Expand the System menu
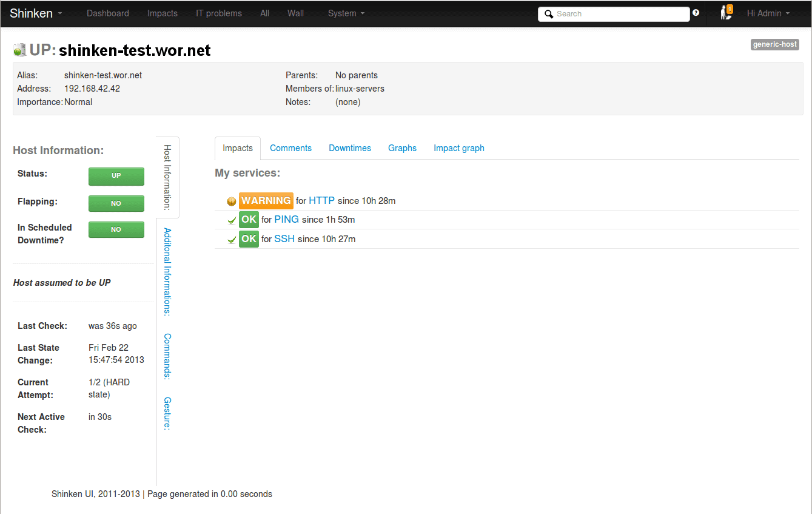The width and height of the screenshot is (812, 514). click(346, 13)
